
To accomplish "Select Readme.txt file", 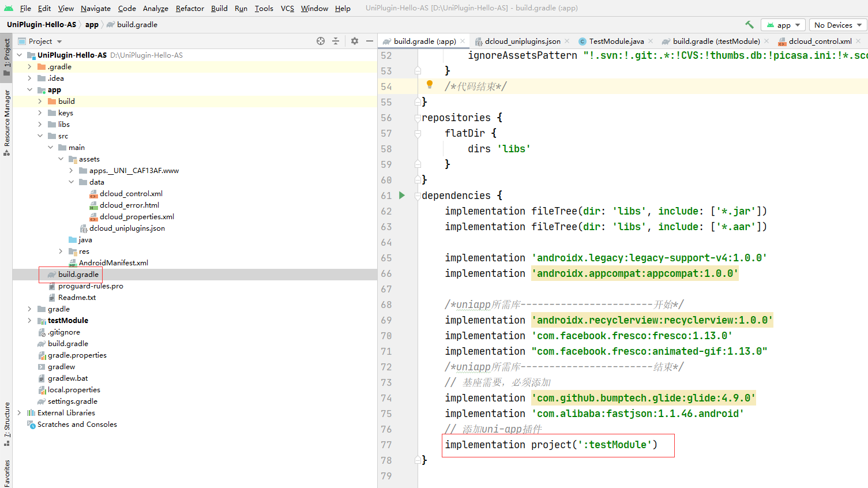I will [x=77, y=297].
